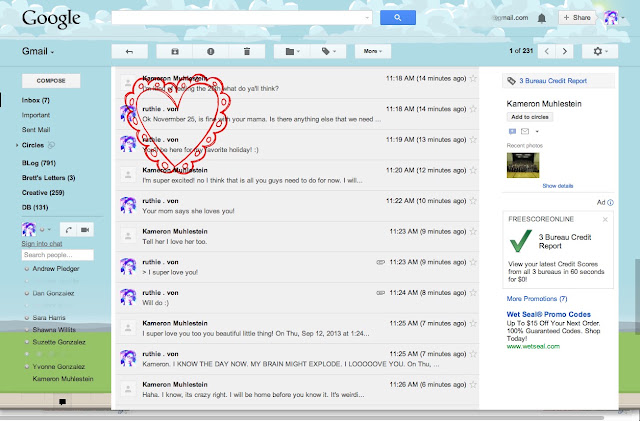Open the DB (131) label
Screen dimensions: 640x421
[35, 207]
